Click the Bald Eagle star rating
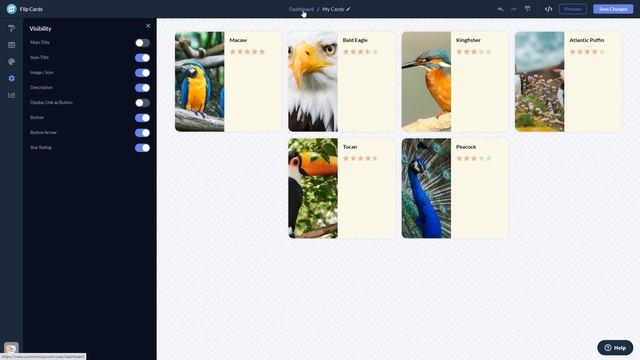 click(x=360, y=51)
